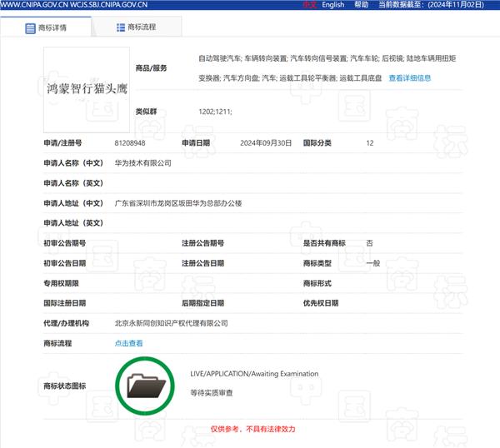
Task: Switch language to 中文
Action: (309, 5)
